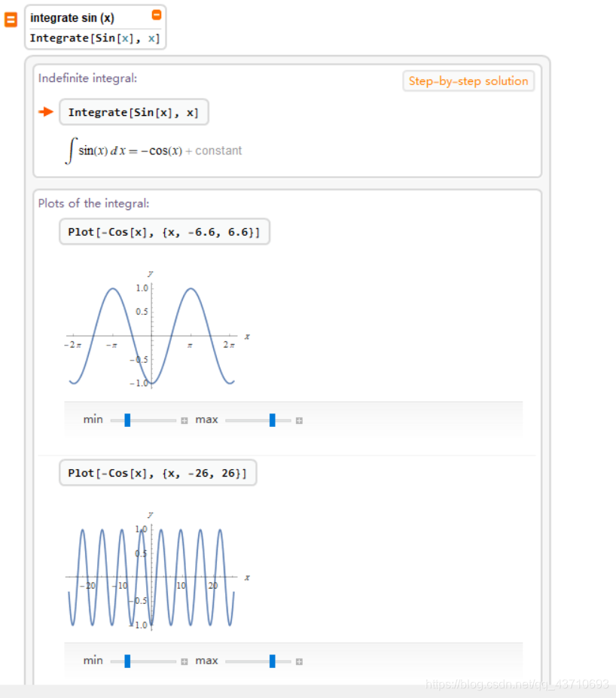
Task: Select the Plot[-Cos[x], {x, -26, 26}] input
Action: point(157,473)
